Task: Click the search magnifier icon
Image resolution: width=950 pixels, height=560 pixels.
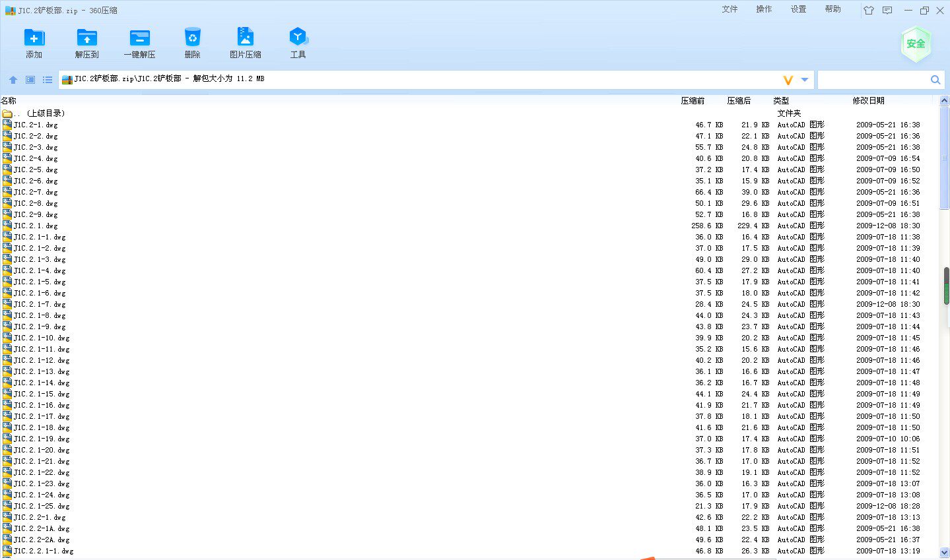Action: pyautogui.click(x=935, y=80)
